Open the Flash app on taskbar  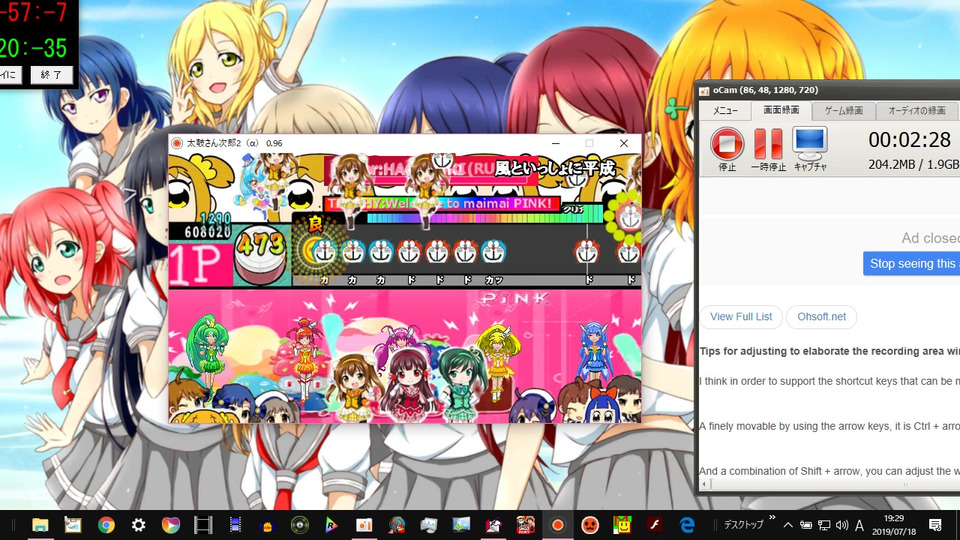[x=654, y=525]
